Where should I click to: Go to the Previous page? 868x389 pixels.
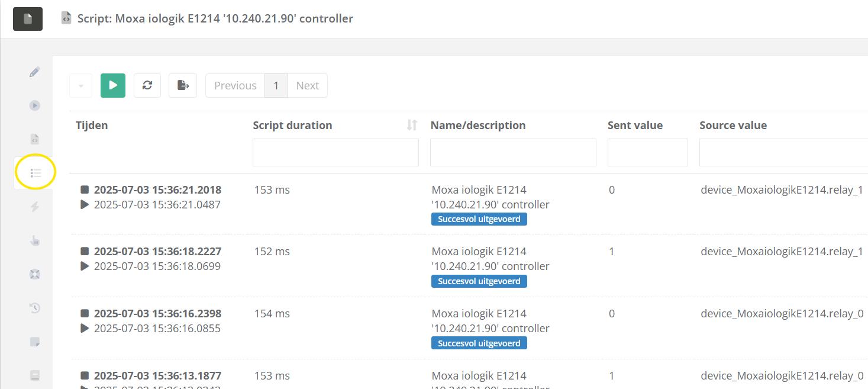click(x=235, y=85)
